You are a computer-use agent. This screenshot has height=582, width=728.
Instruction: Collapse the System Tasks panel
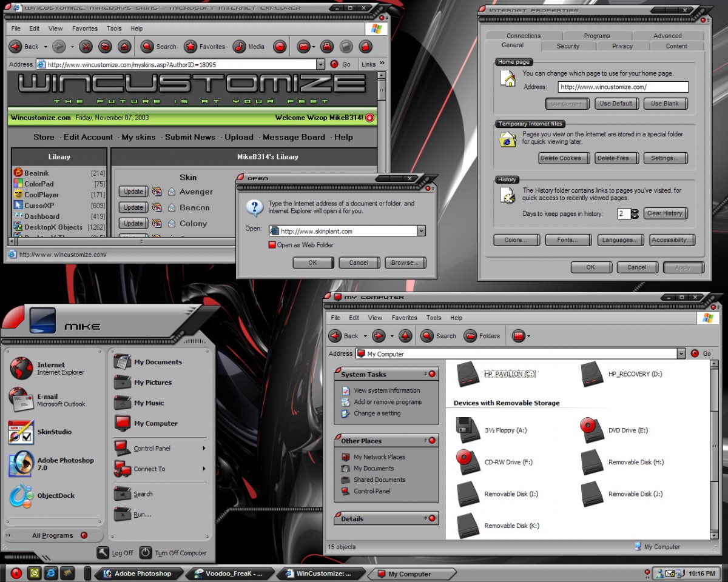click(432, 374)
